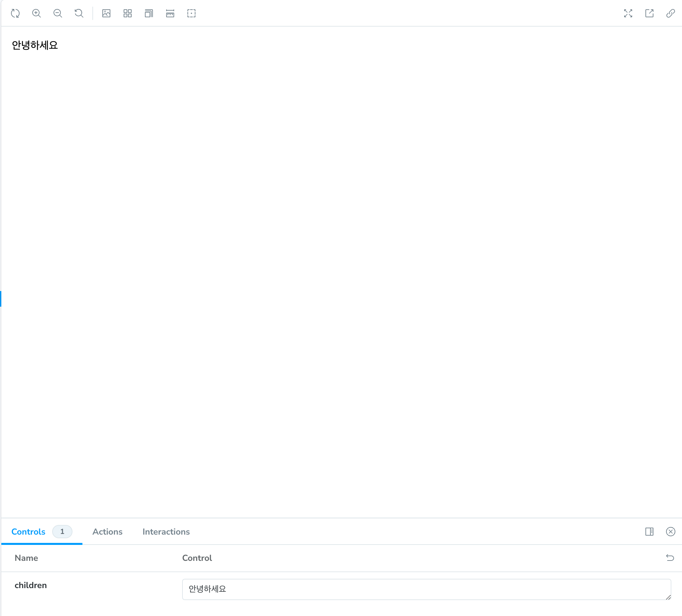This screenshot has width=682, height=616.
Task: Open the canvas in new tab
Action: pyautogui.click(x=649, y=14)
